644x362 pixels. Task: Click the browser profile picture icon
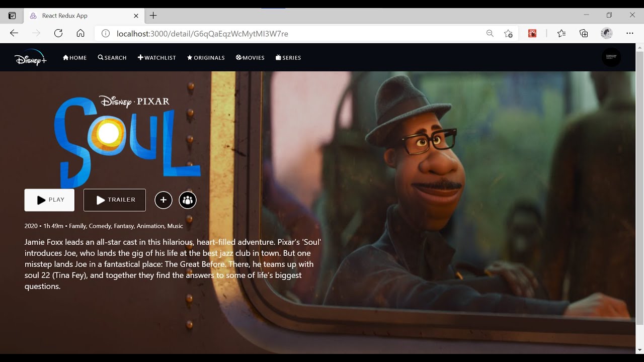607,34
